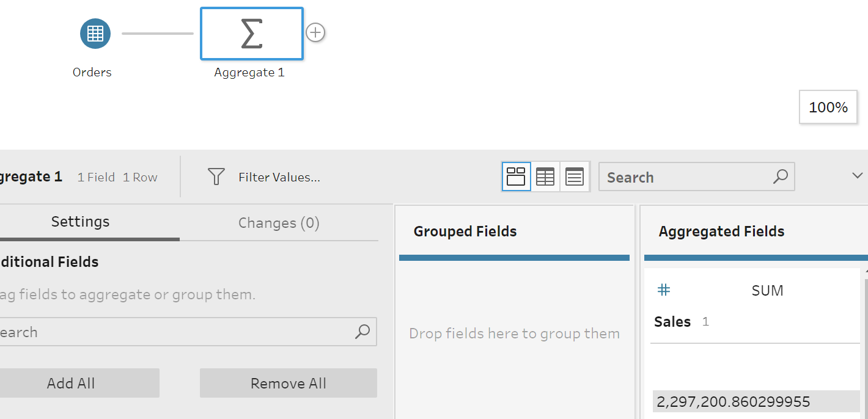The image size is (868, 419).
Task: Click the Add All button
Action: (71, 384)
